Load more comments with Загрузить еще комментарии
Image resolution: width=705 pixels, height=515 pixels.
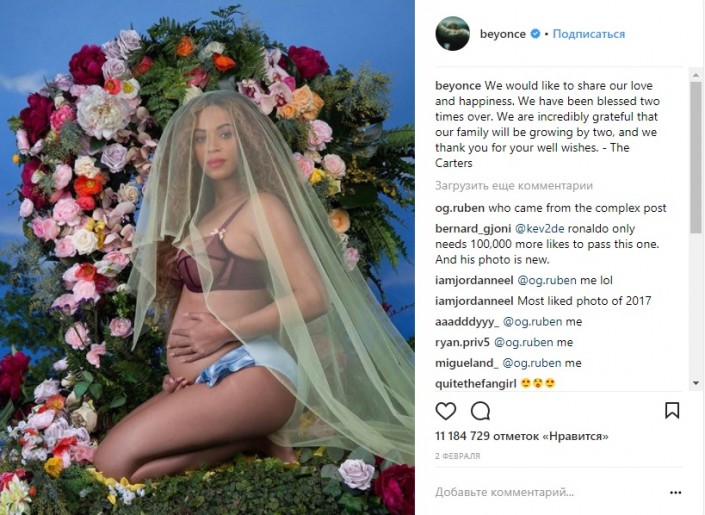(514, 185)
